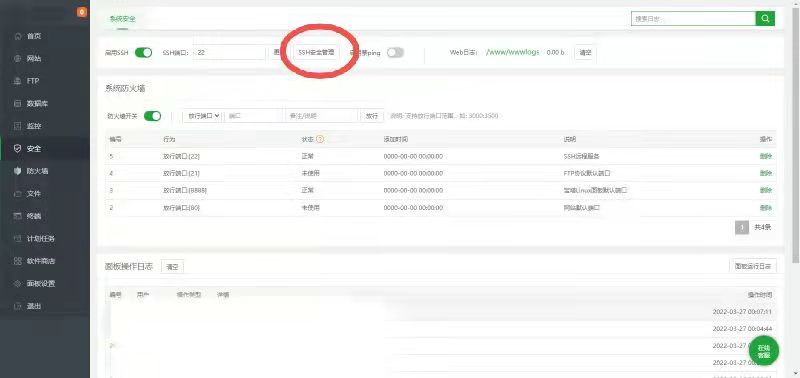Turn off the 防火墙开关 switch
This screenshot has height=378, width=800.
pos(153,116)
